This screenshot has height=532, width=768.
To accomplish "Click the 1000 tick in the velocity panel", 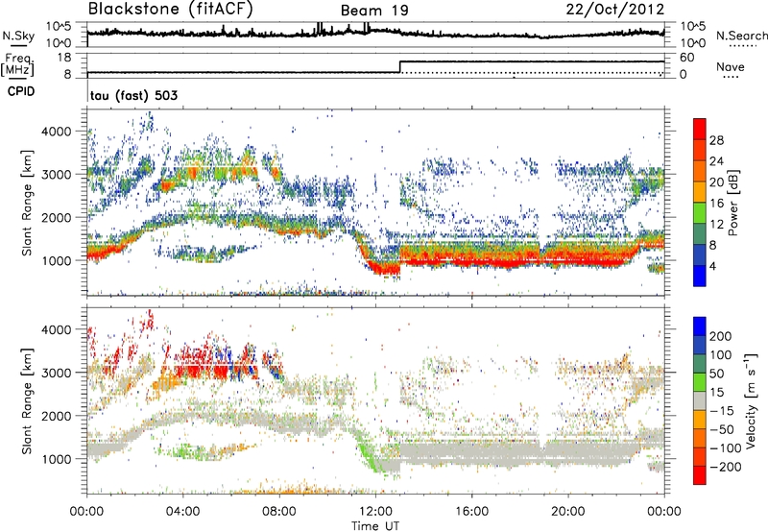I will [57, 459].
